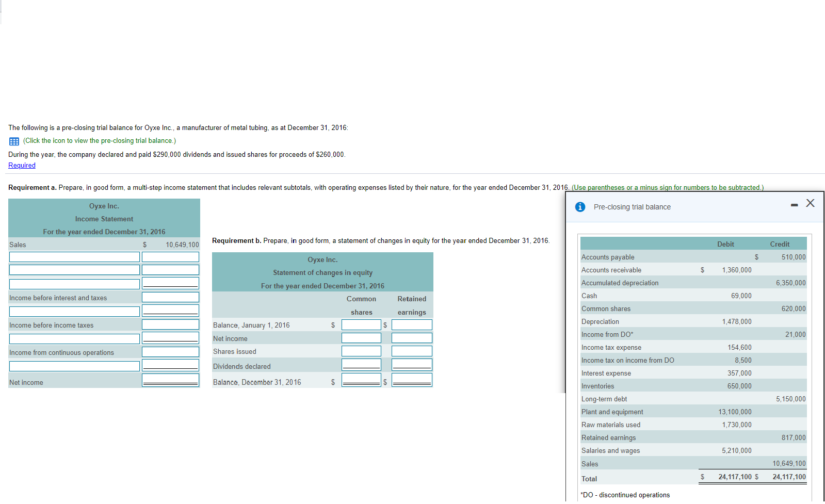Click the Interest expense debit 357,000
The image size is (825, 504).
(x=739, y=373)
